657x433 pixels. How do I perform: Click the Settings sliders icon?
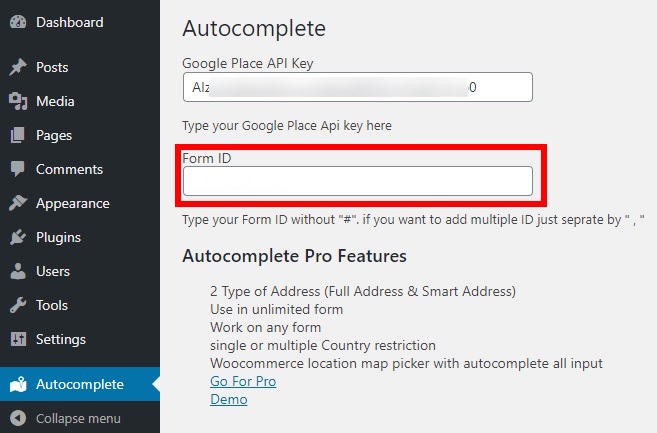pyautogui.click(x=18, y=339)
